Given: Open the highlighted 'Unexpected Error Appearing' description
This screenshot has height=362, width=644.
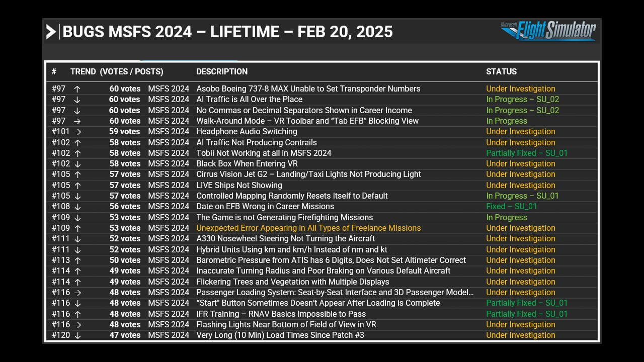Looking at the screenshot, I should pos(308,228).
